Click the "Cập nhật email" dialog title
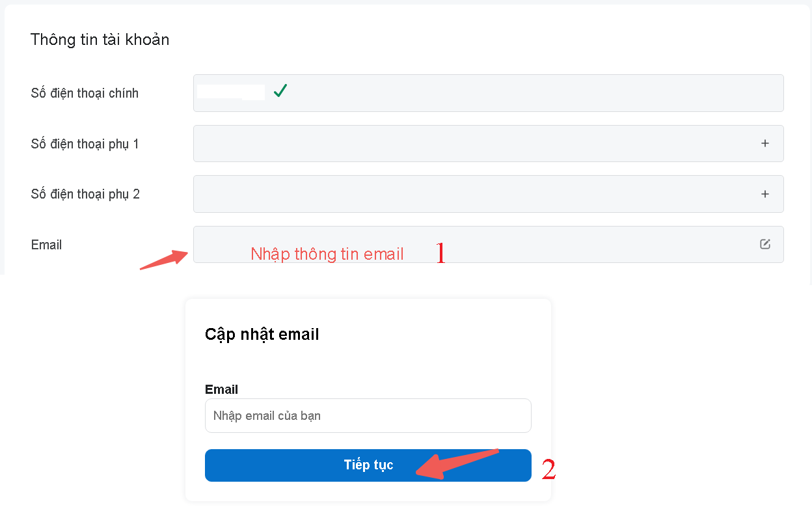 point(262,335)
